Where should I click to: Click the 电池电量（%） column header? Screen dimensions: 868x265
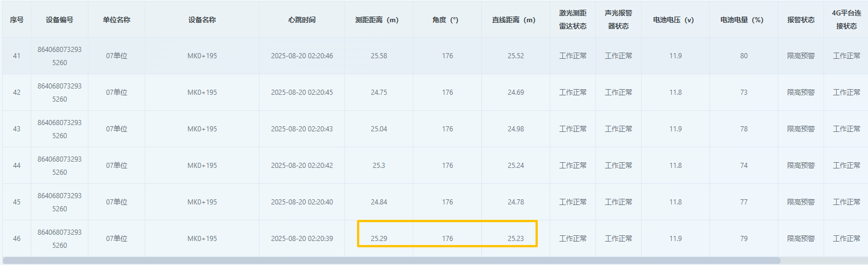coord(744,19)
